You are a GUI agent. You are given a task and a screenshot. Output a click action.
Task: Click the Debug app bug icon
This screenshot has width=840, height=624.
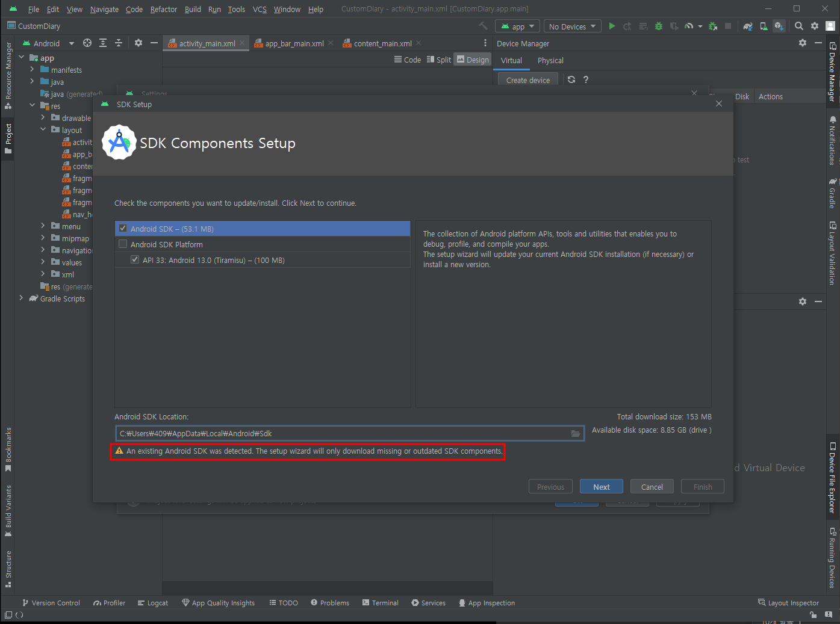(x=659, y=26)
